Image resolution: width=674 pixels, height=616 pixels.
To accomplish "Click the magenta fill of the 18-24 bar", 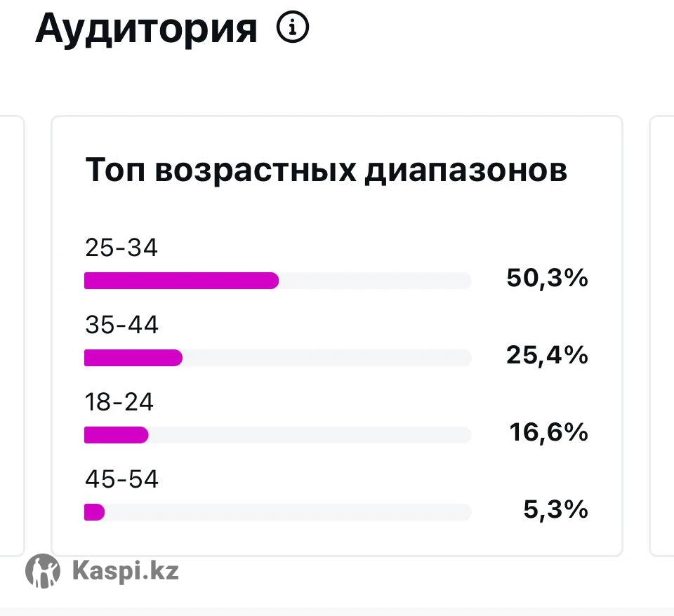I will [116, 435].
